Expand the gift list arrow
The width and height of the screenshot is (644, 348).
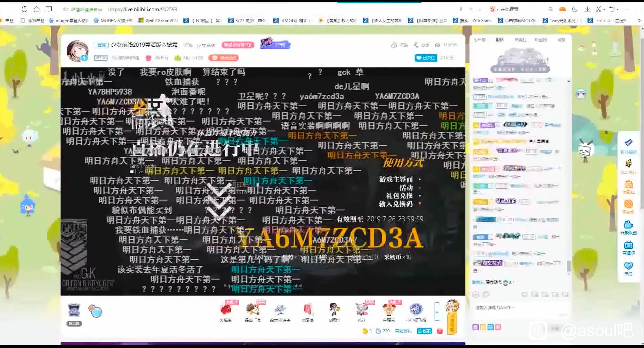click(437, 312)
